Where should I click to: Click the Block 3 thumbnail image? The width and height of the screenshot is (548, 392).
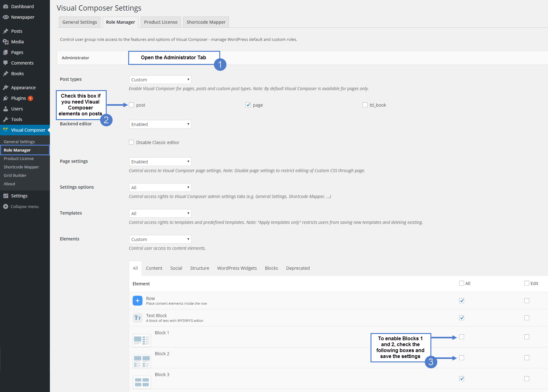pos(142,382)
